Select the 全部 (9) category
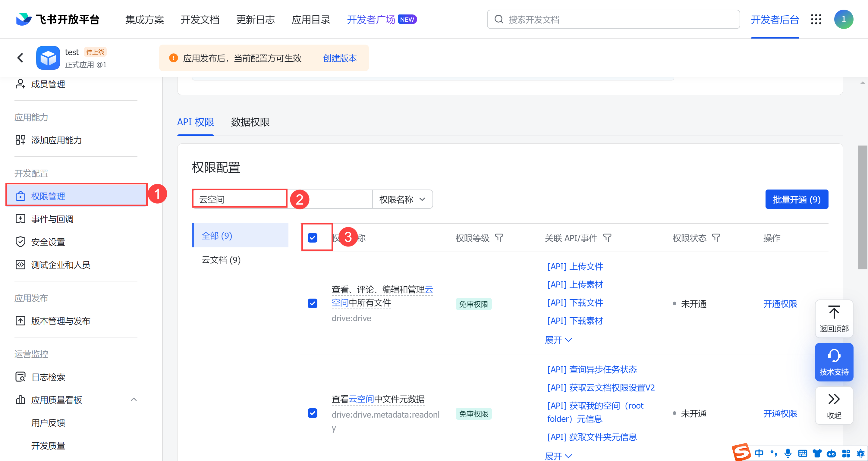This screenshot has width=868, height=461. (240, 235)
